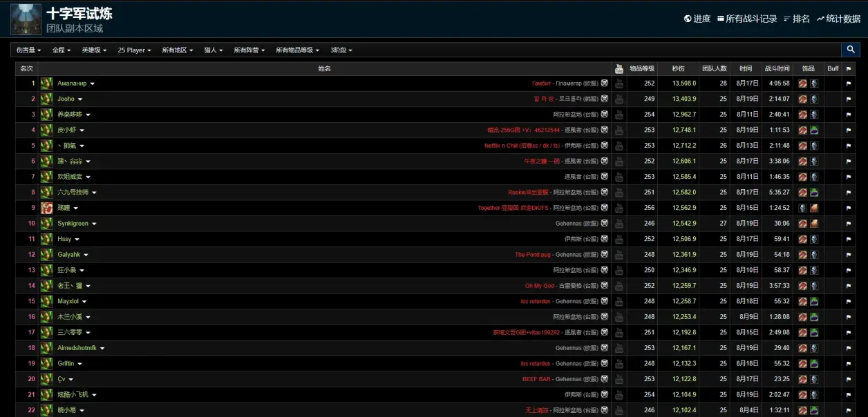Open the 所有战斗记录 all reports tab
868x417 pixels.
click(x=747, y=19)
